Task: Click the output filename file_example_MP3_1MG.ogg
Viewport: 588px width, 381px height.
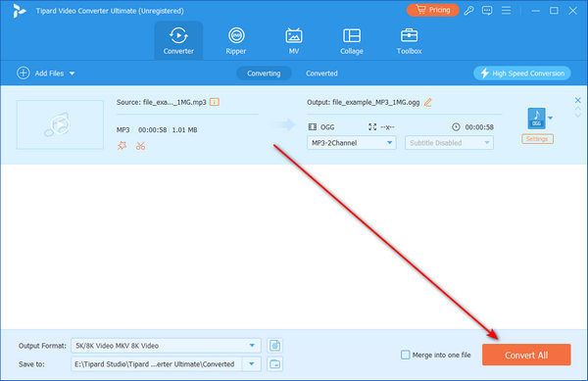Action: (375, 102)
